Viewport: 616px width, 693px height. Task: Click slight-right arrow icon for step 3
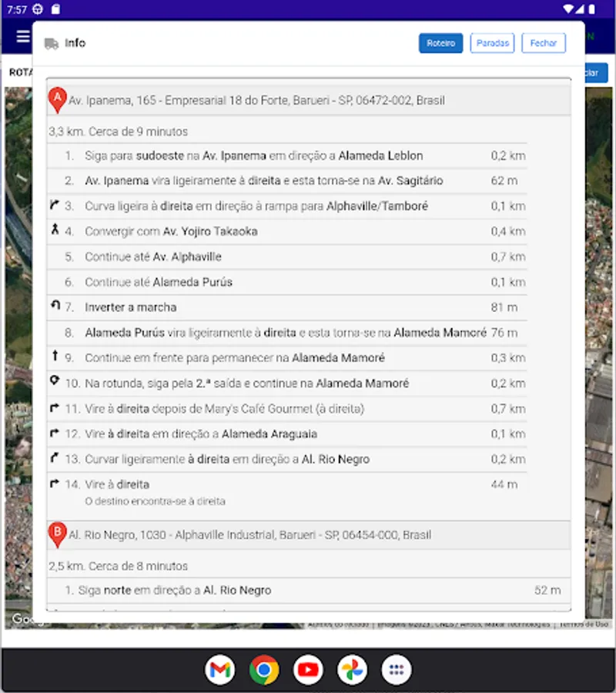(x=55, y=205)
